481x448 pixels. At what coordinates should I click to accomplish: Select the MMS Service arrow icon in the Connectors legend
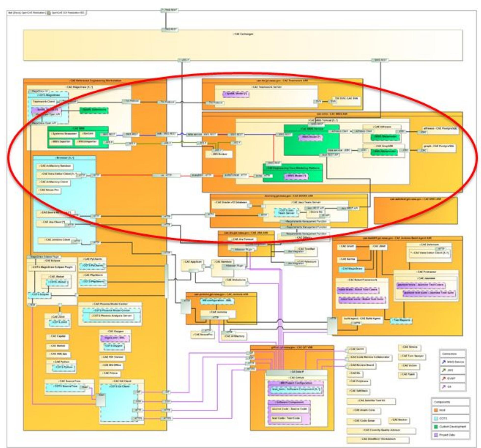click(x=444, y=362)
